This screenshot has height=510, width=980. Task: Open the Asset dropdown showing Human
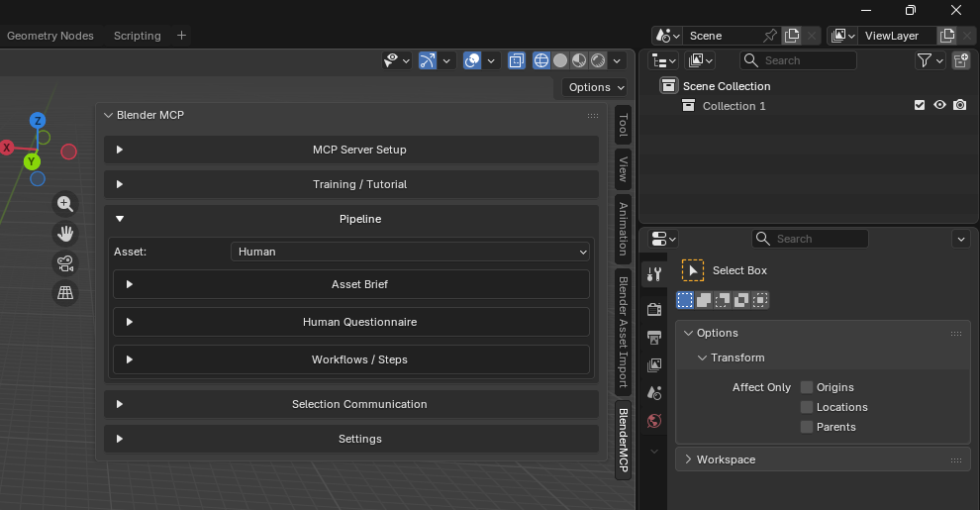pyautogui.click(x=411, y=252)
